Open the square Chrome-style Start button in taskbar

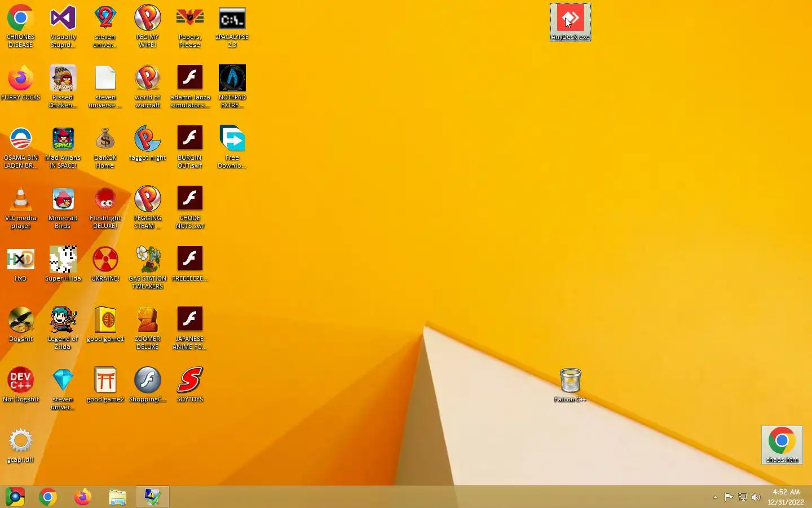(15, 497)
